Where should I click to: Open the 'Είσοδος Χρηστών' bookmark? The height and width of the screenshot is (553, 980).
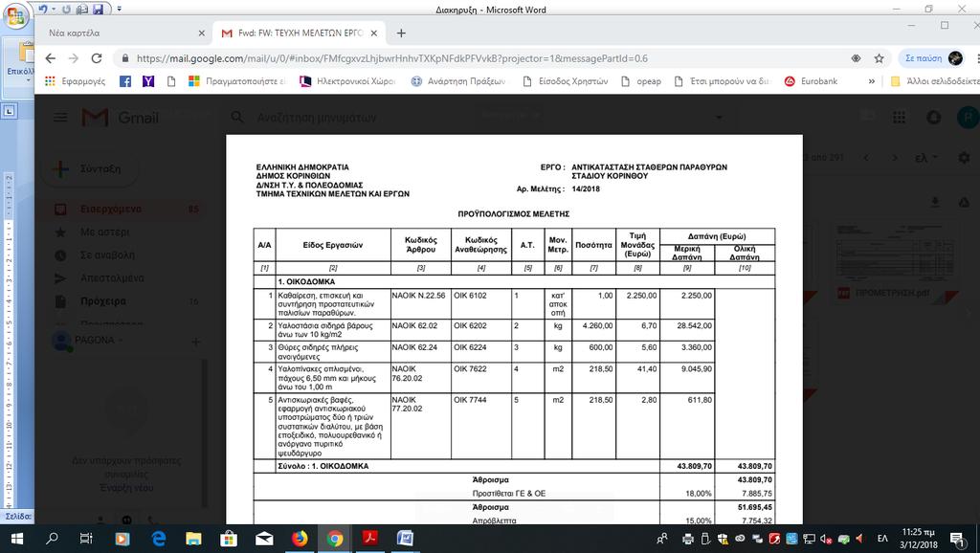pos(565,81)
